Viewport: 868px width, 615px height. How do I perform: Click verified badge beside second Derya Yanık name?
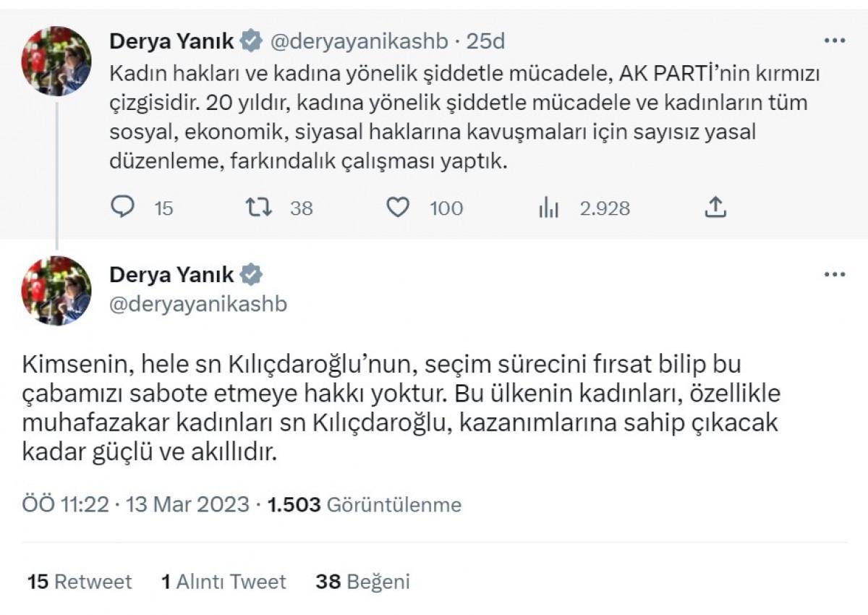point(251,275)
